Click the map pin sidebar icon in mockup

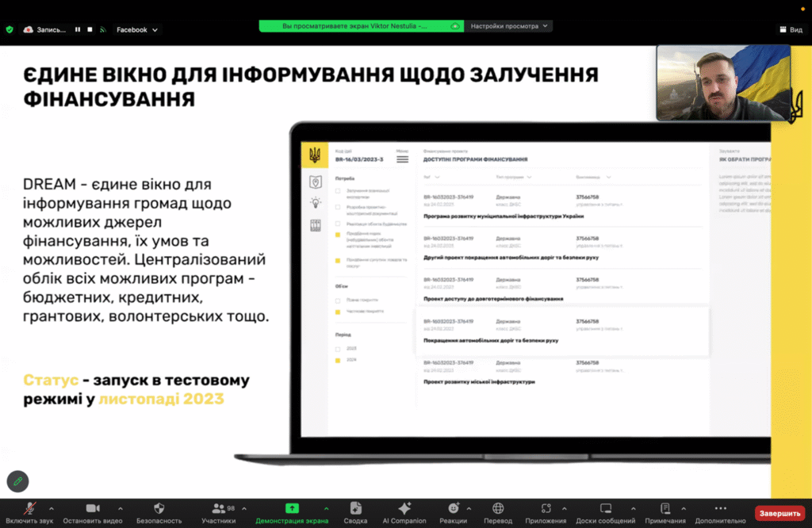(x=316, y=182)
